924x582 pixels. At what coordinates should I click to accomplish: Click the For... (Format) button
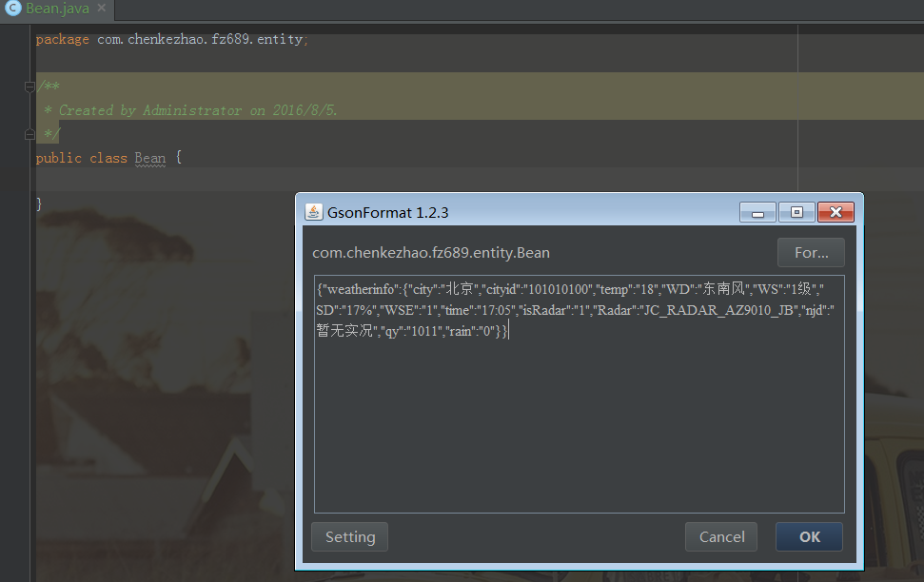[x=811, y=253]
